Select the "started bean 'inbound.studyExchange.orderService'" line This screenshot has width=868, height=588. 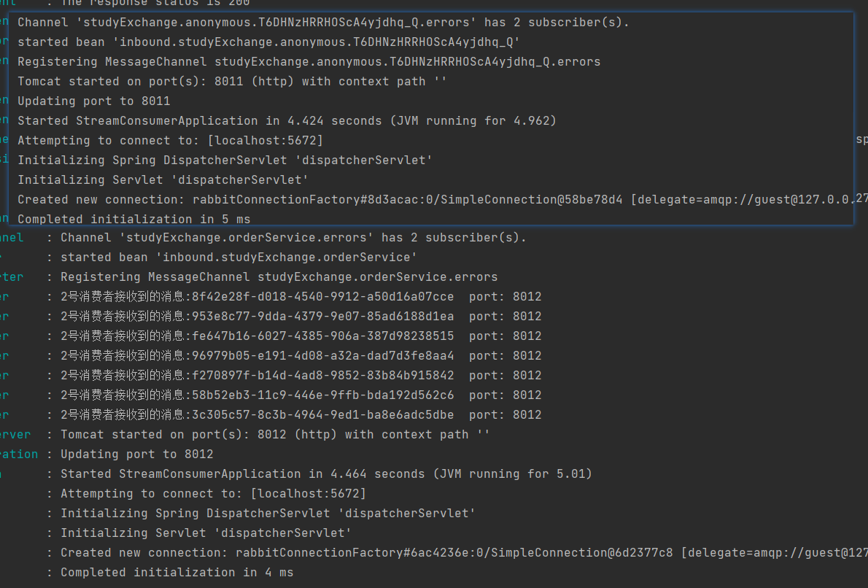[x=239, y=258]
